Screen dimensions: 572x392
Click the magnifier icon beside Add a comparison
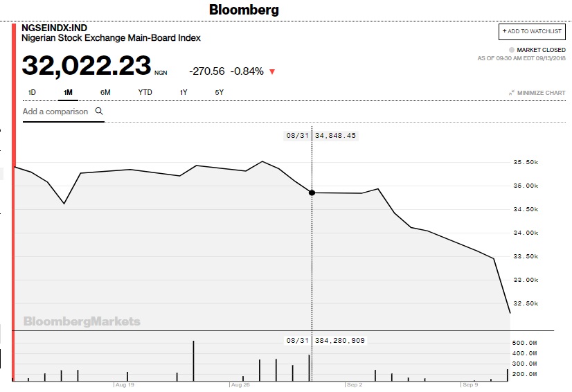99,111
